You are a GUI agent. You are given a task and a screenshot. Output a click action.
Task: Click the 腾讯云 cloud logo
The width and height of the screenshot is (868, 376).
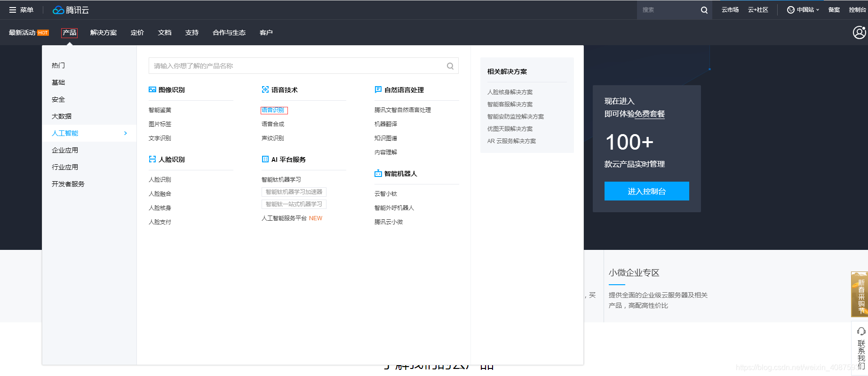pos(70,10)
